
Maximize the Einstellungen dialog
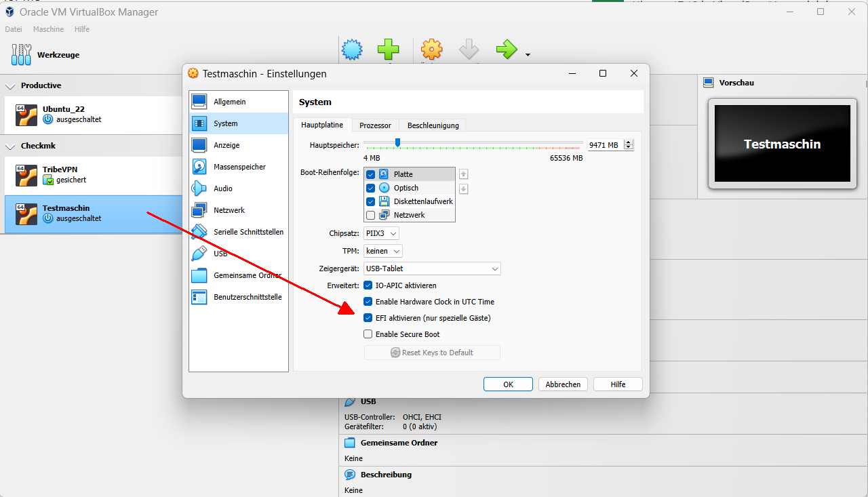click(603, 73)
